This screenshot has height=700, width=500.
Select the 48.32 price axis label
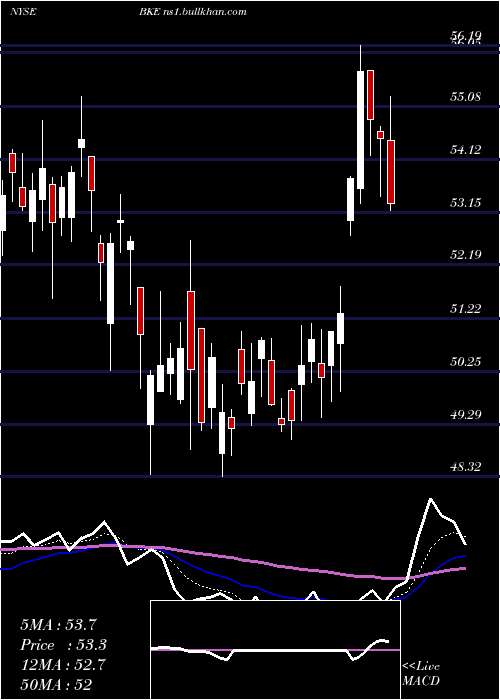tap(466, 467)
